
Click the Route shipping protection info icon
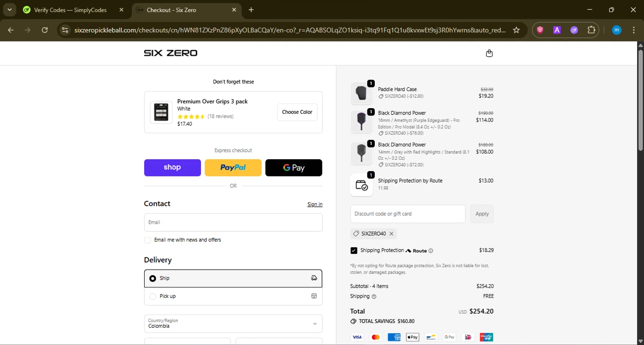(x=431, y=251)
